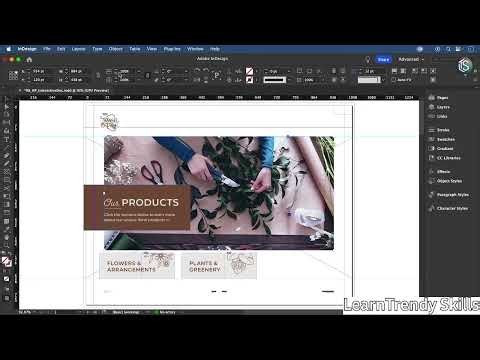Click the blue Share button

coord(383,59)
